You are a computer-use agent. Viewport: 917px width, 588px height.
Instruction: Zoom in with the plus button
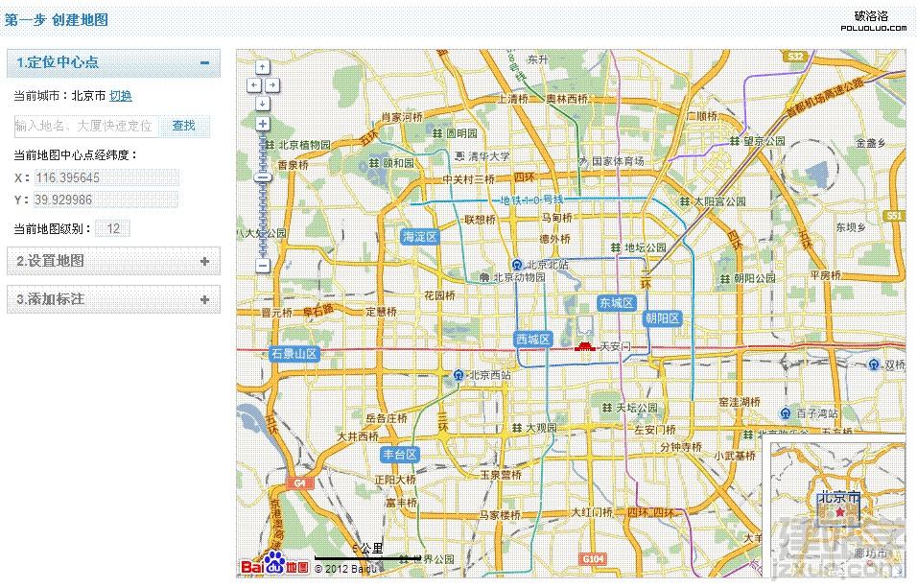click(263, 124)
